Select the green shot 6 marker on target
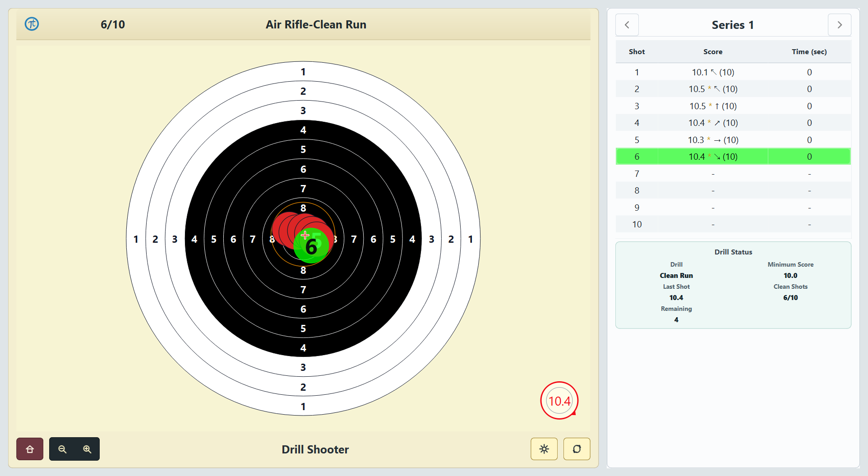Screen dimensions: 868x476 click(311, 246)
